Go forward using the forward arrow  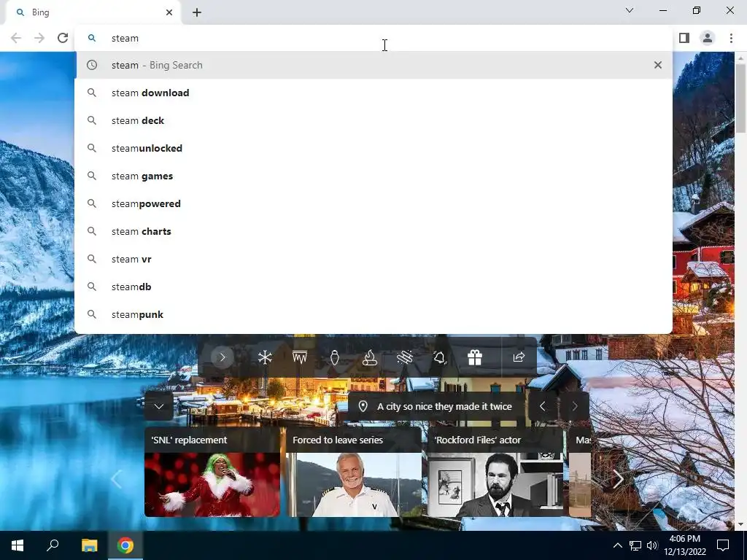click(39, 38)
